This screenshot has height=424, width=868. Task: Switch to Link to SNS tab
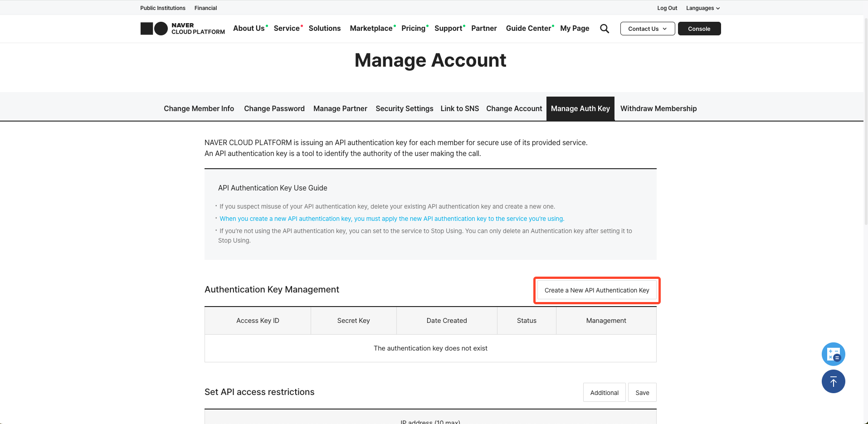[460, 108]
